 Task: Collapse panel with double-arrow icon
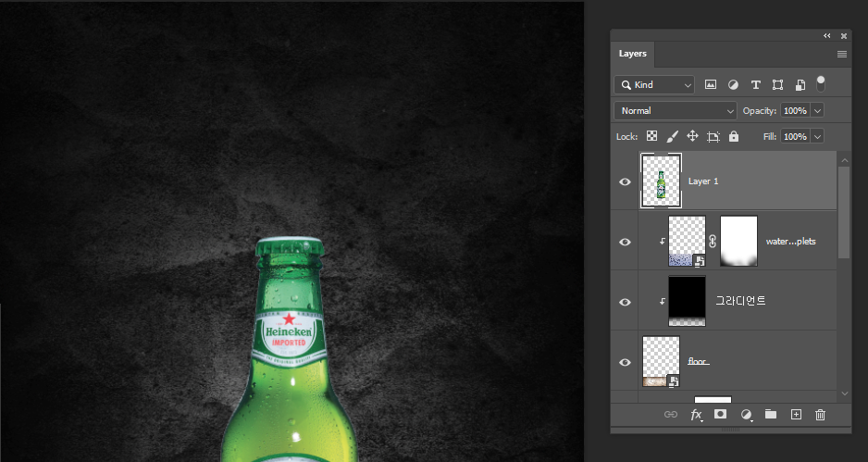pyautogui.click(x=827, y=35)
